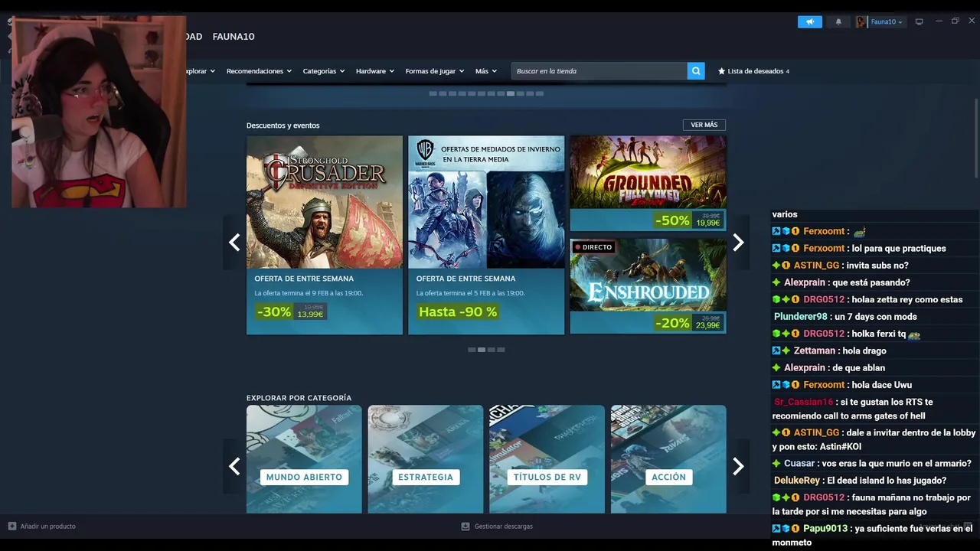This screenshot has height=551, width=980.
Task: Focus the Buscar en la tienda field
Action: (x=599, y=71)
